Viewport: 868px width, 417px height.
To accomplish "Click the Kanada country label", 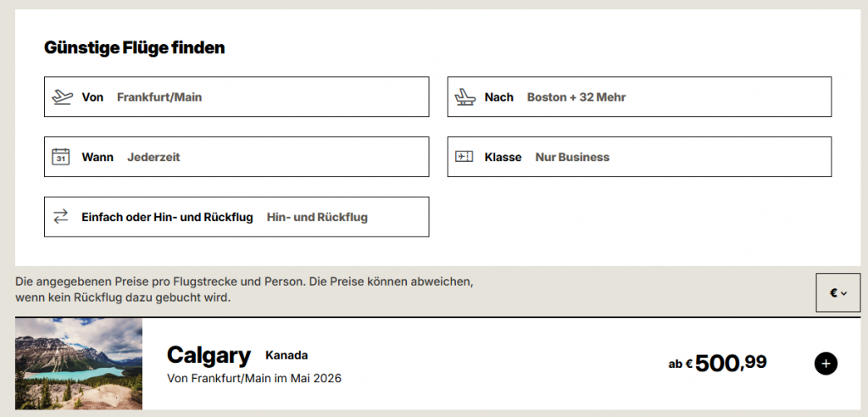I will (x=287, y=355).
